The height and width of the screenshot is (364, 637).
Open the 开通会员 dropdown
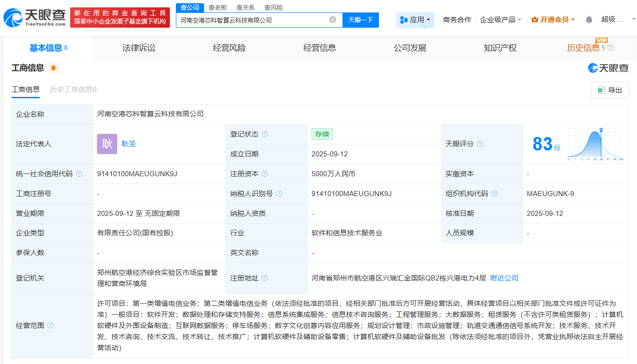(x=553, y=19)
